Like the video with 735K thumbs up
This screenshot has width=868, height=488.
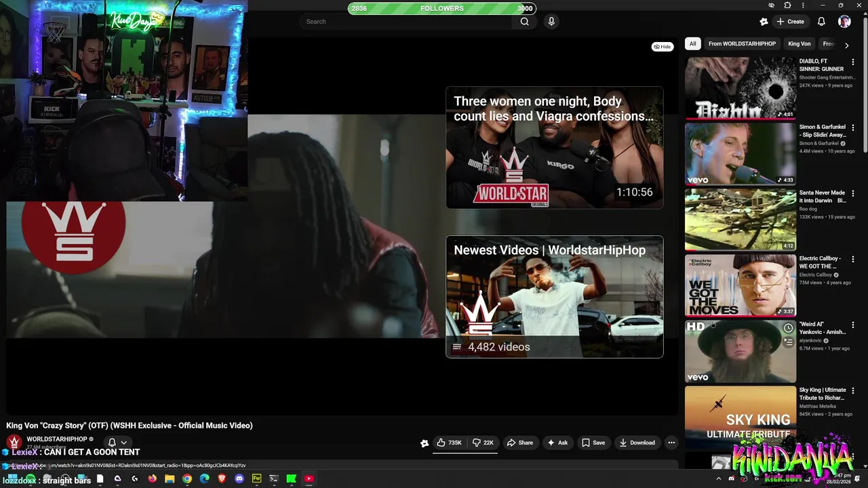(x=450, y=443)
